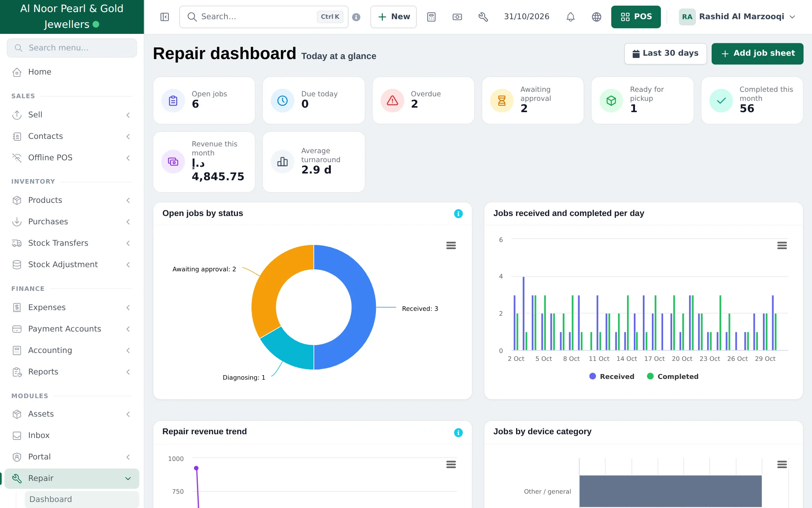
Task: Show info for Repair revenue trend
Action: click(458, 432)
